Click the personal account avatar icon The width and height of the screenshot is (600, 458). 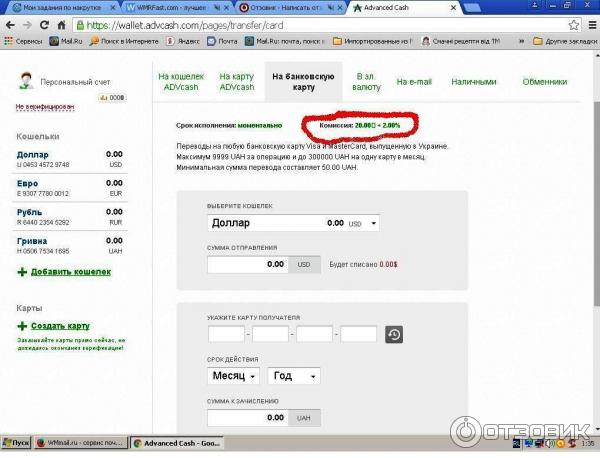coord(26,81)
